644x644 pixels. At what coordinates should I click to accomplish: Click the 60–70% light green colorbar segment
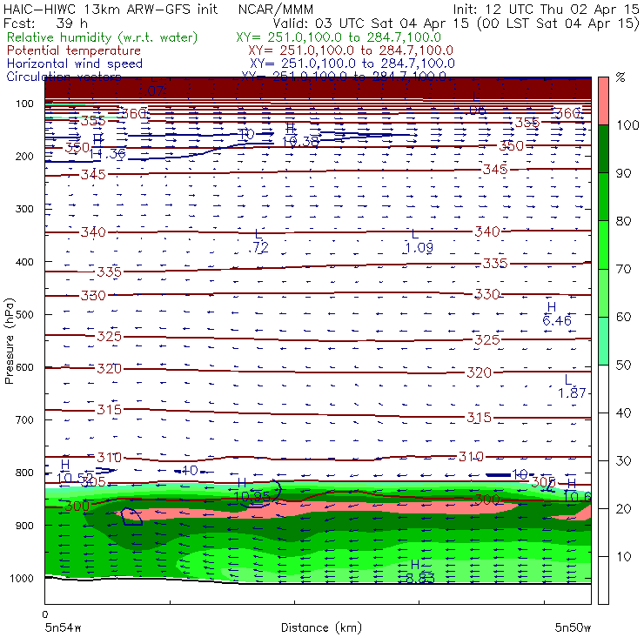pyautogui.click(x=603, y=292)
